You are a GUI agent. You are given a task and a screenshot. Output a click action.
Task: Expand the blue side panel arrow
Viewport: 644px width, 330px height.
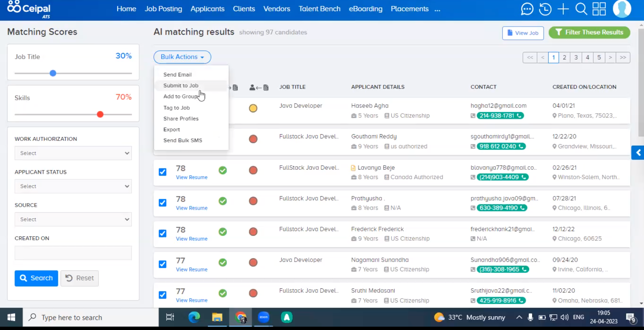point(638,153)
